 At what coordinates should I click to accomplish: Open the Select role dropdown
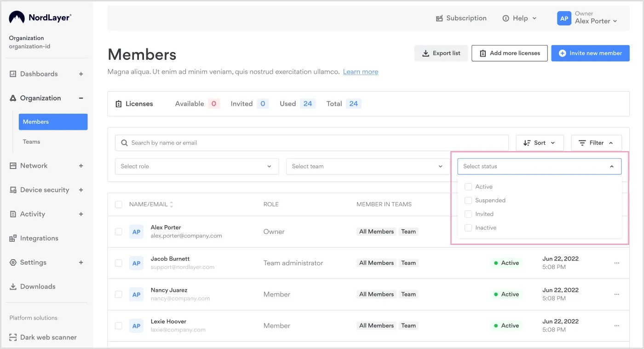point(196,166)
